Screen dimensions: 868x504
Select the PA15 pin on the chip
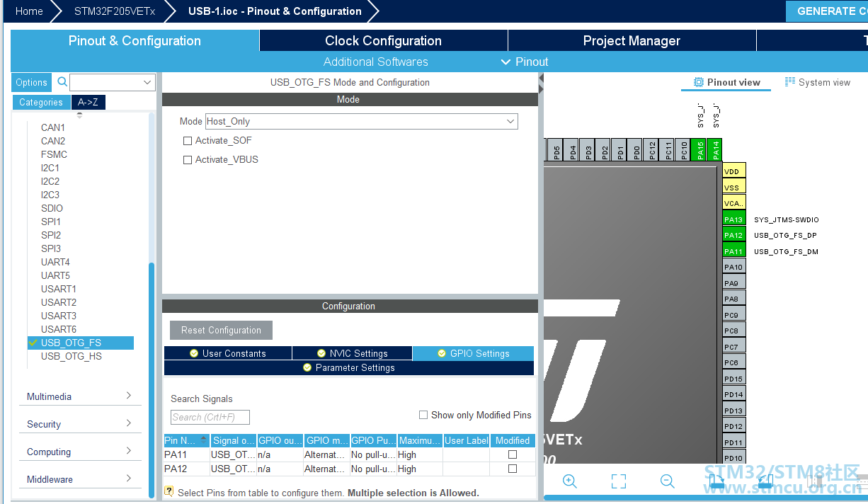point(699,149)
